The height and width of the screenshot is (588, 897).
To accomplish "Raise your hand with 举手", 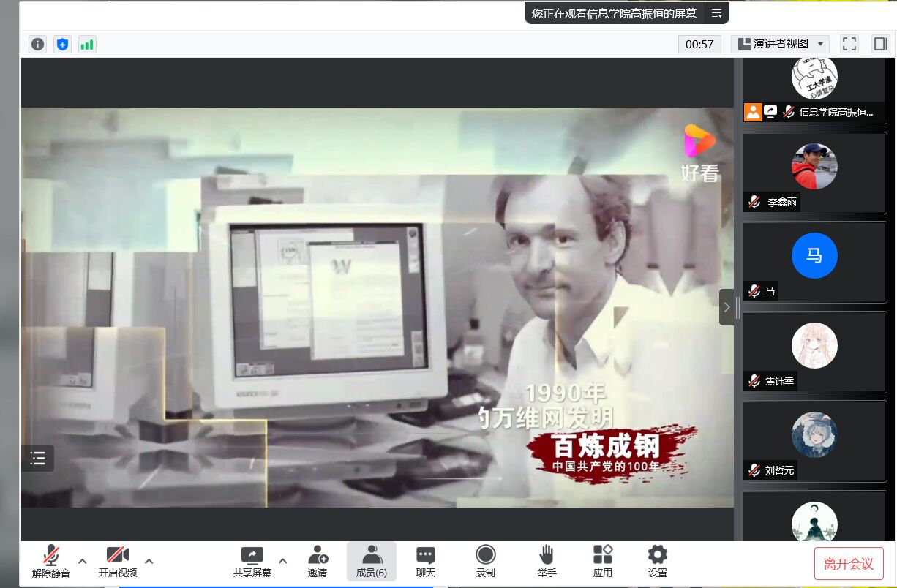I will (547, 562).
